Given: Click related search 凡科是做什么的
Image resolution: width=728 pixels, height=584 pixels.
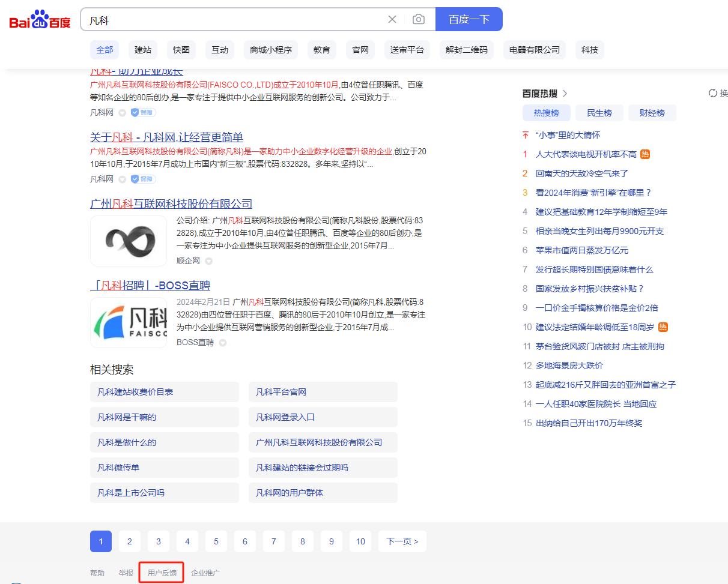Looking at the screenshot, I should pos(165,442).
